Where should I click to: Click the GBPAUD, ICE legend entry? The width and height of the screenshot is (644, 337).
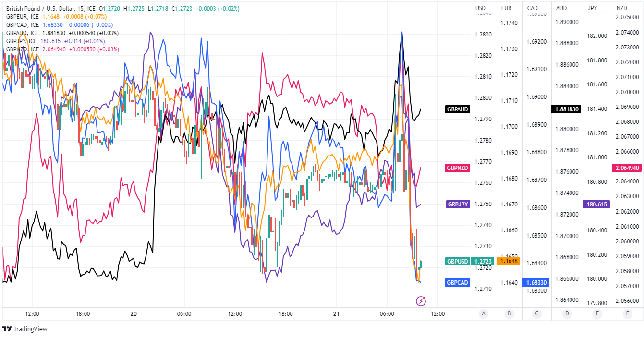22,33
